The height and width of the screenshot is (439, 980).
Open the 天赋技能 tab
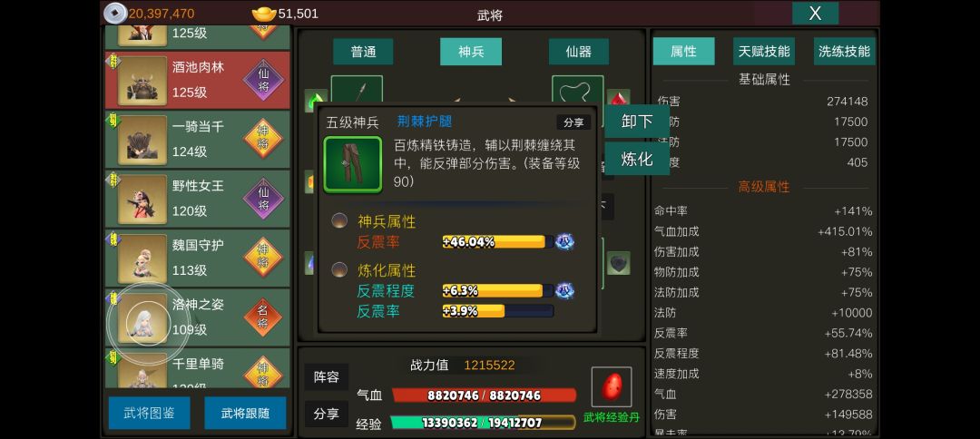pyautogui.click(x=764, y=51)
